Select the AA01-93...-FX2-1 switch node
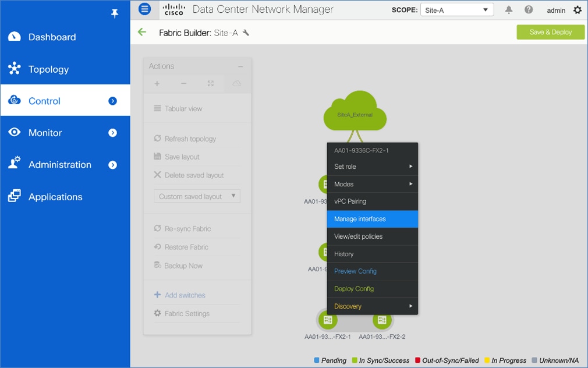 pos(328,320)
